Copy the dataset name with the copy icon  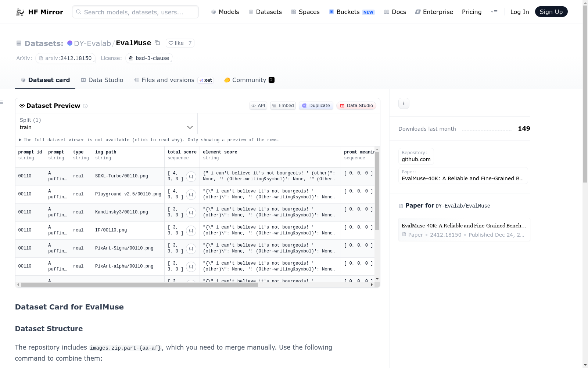pos(157,43)
